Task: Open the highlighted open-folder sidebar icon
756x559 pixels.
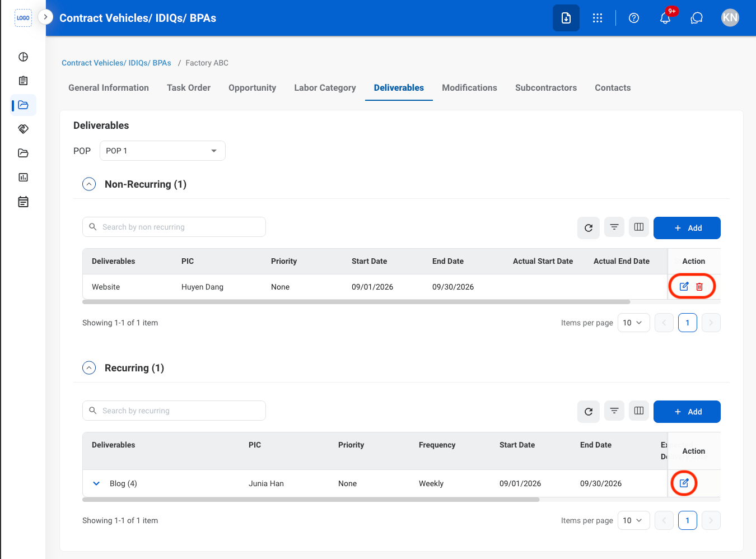Action: tap(23, 105)
